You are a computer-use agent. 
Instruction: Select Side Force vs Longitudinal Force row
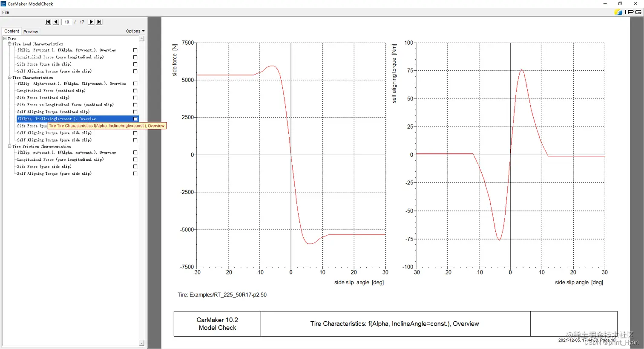[x=65, y=104]
